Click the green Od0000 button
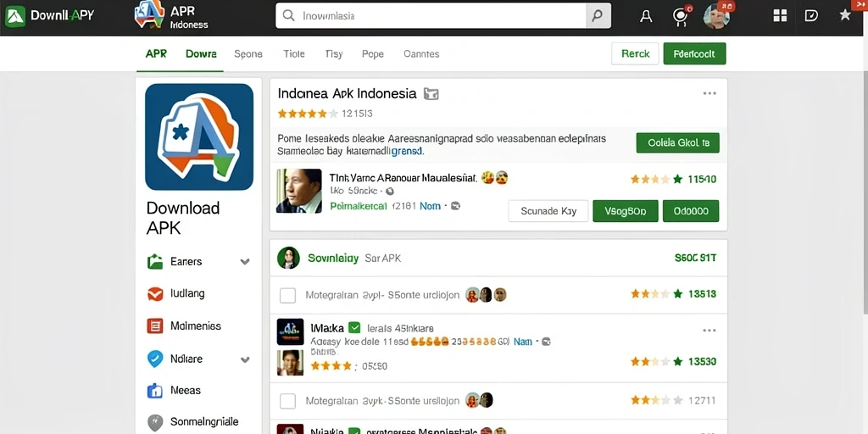Viewport: 868px width, 434px height. [690, 211]
